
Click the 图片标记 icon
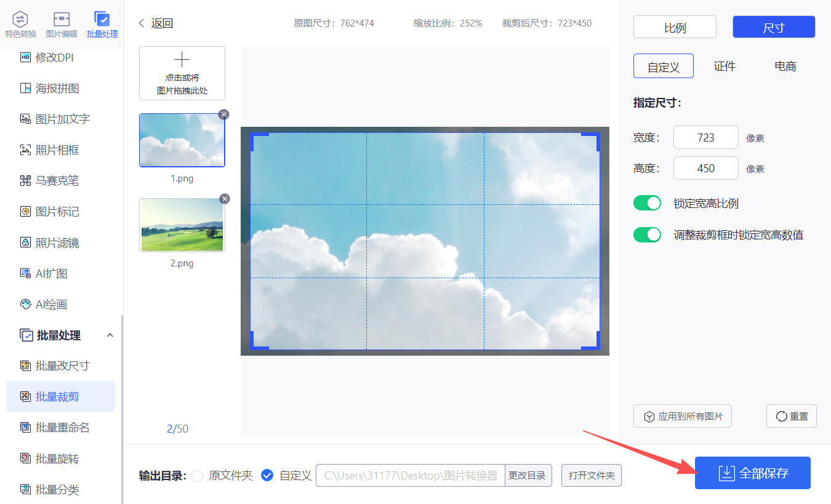(x=25, y=212)
